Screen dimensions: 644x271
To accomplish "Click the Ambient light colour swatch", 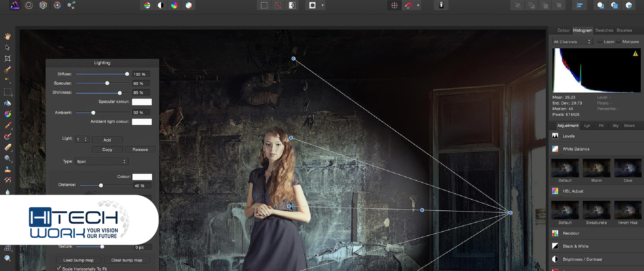I will [x=142, y=122].
